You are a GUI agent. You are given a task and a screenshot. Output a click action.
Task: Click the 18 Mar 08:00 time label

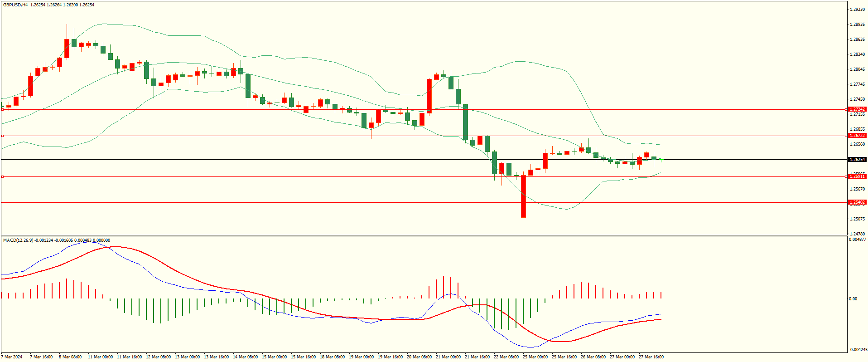pyautogui.click(x=332, y=357)
